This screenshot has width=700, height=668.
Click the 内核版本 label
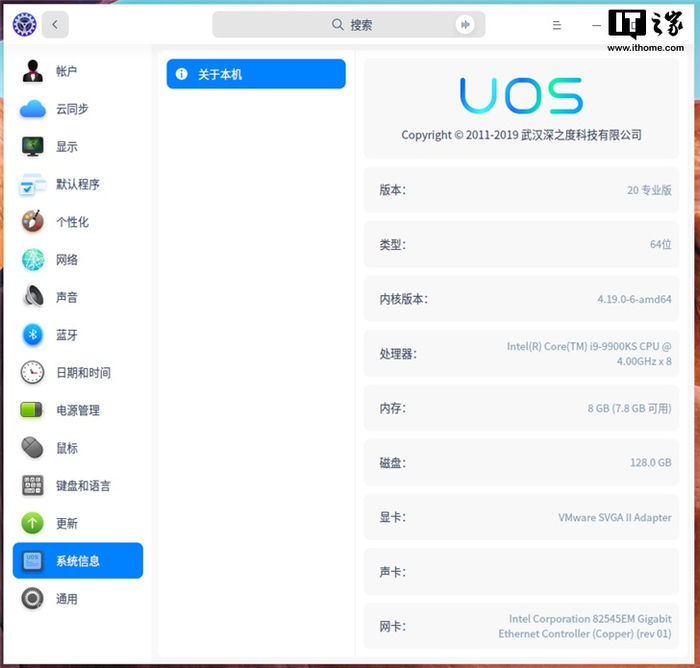404,299
